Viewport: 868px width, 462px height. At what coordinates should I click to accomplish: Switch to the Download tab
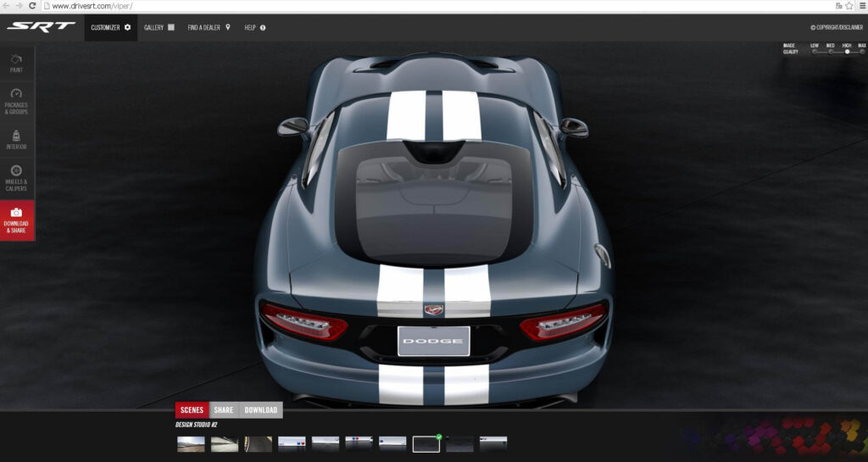tap(261, 410)
